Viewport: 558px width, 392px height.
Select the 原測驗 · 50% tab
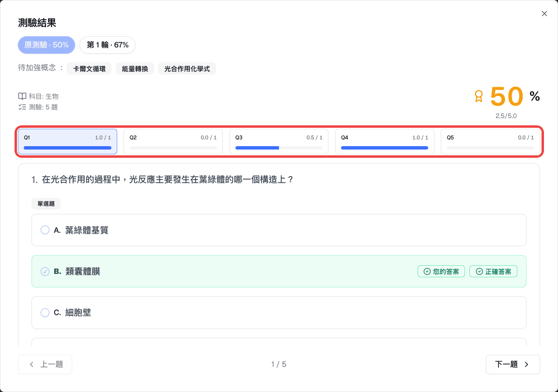(x=46, y=45)
